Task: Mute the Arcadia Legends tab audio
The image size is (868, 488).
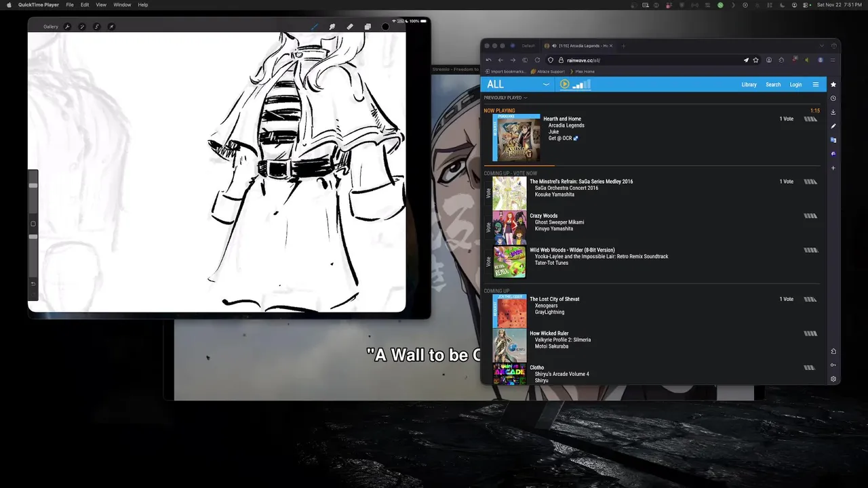Action: point(554,46)
